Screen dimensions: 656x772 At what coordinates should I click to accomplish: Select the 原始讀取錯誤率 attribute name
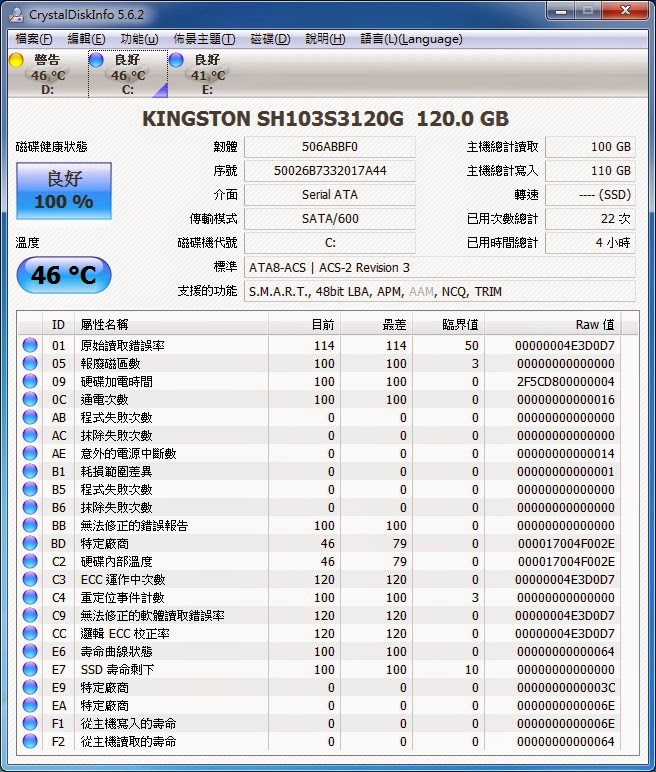(x=123, y=346)
